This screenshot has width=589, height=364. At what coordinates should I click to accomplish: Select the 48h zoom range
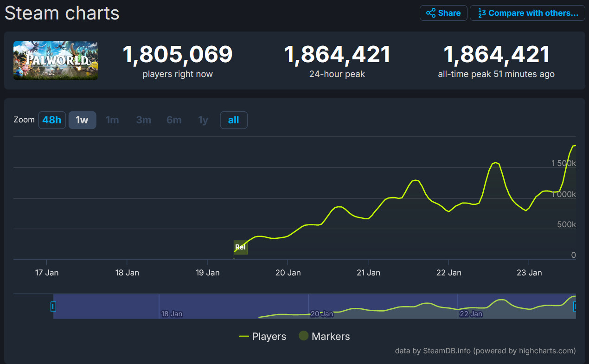coord(52,120)
